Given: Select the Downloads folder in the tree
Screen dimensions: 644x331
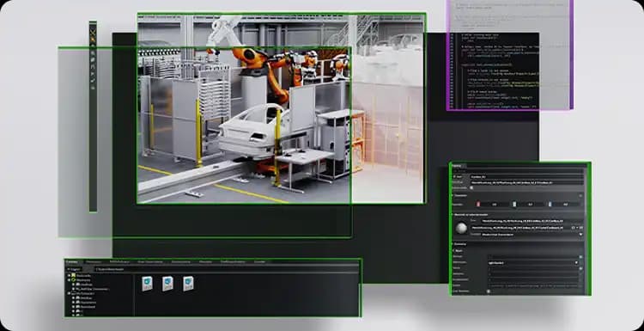Looking at the screenshot, I should 84,307.
